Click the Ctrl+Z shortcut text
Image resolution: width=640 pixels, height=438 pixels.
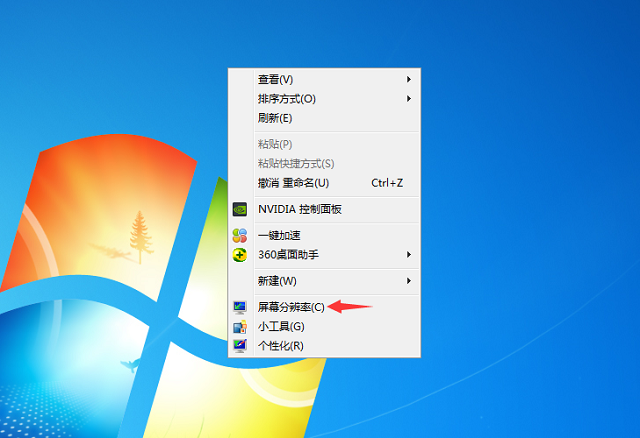[x=387, y=183]
